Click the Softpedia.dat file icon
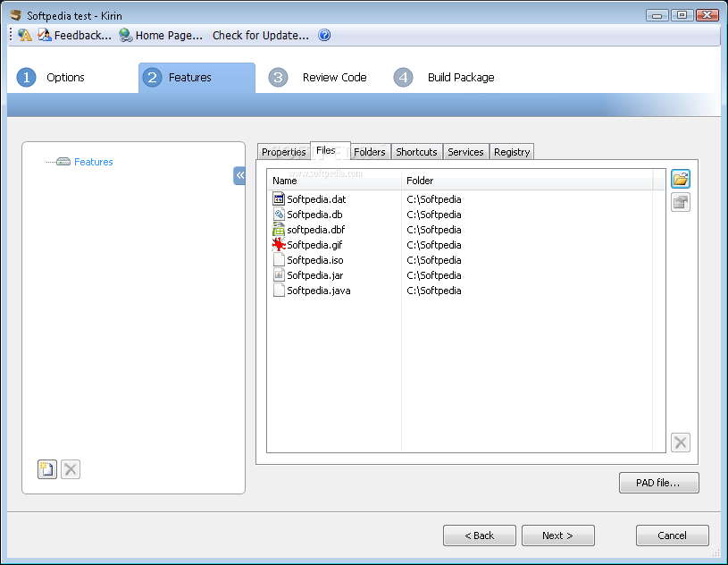The image size is (728, 565). [x=279, y=198]
